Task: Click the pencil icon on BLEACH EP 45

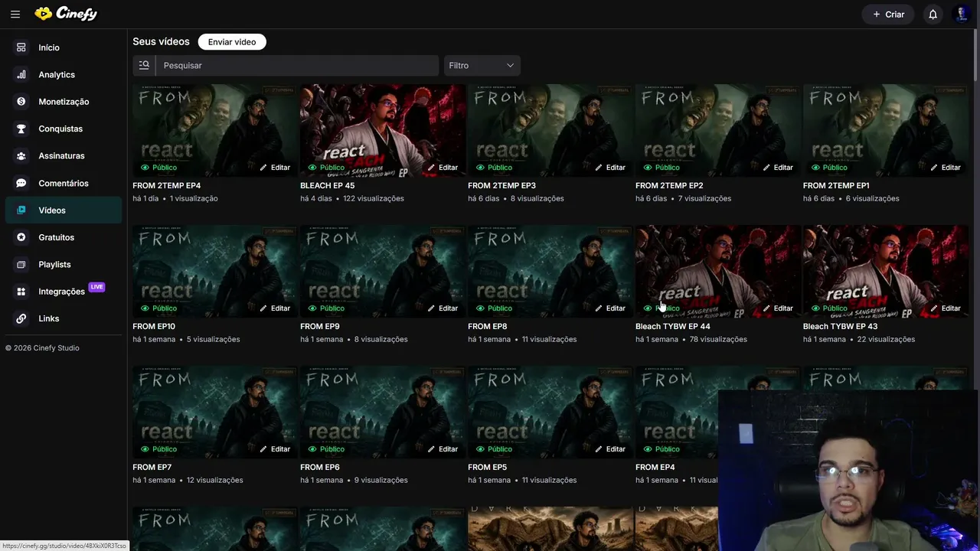Action: pyautogui.click(x=431, y=168)
